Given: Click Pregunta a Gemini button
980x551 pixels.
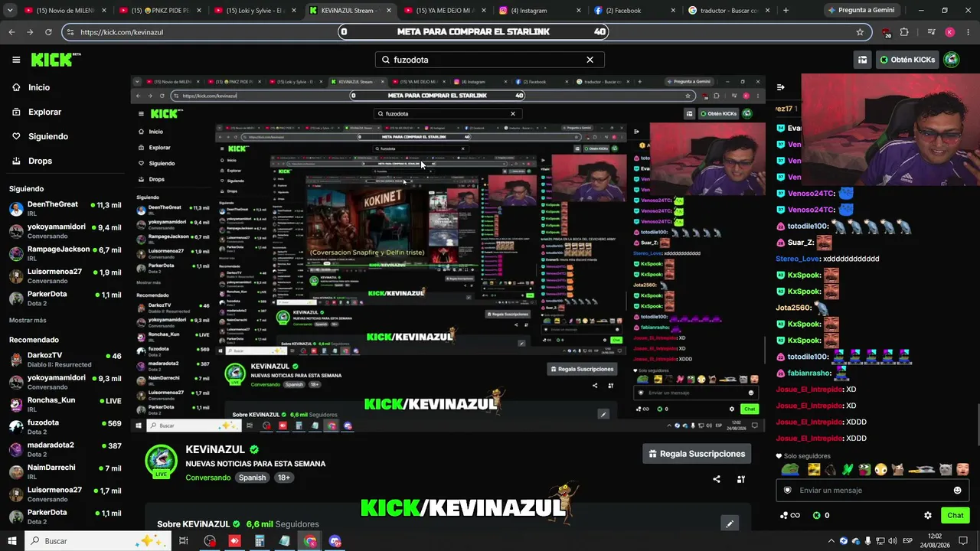Looking at the screenshot, I should click(x=861, y=11).
